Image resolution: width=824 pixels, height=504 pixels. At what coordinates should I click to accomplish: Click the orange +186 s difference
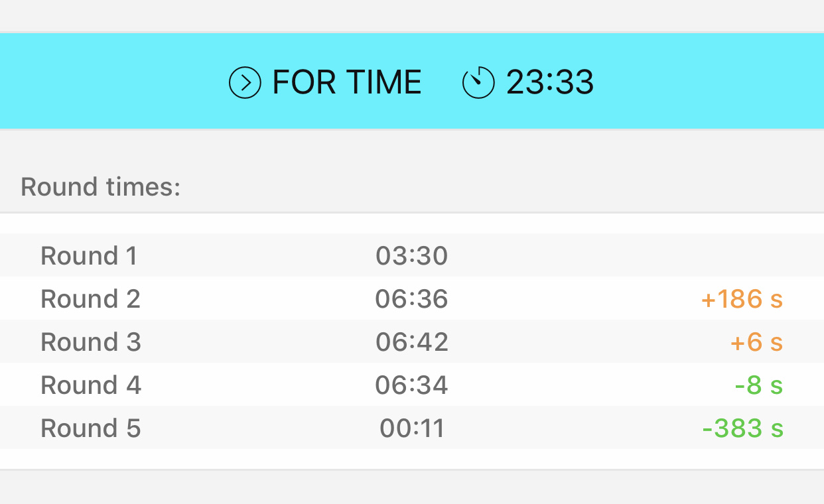click(742, 299)
